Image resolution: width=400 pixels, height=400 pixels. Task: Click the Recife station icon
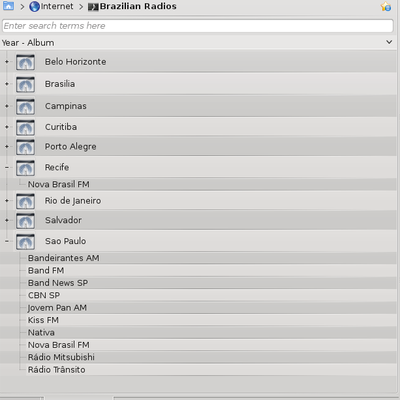point(25,168)
